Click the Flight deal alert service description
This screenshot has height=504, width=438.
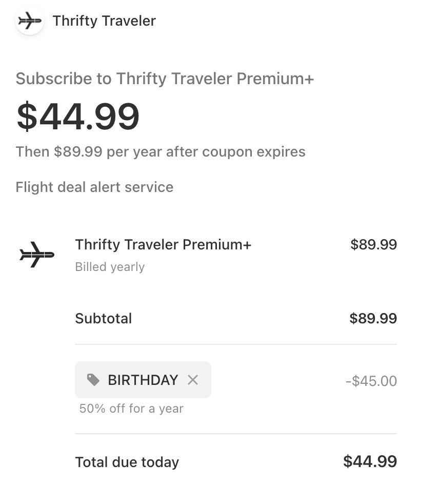(x=95, y=187)
